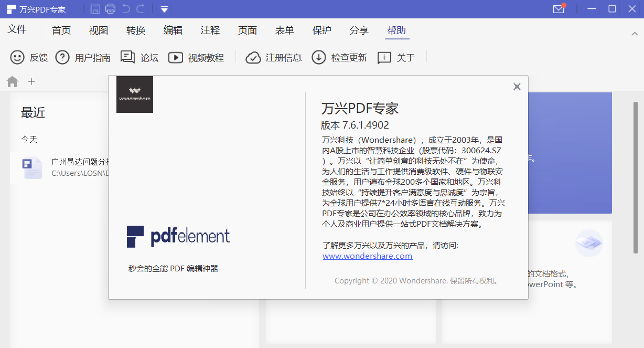644x348 pixels.
Task: Click the Save icon in title bar
Action: point(95,8)
